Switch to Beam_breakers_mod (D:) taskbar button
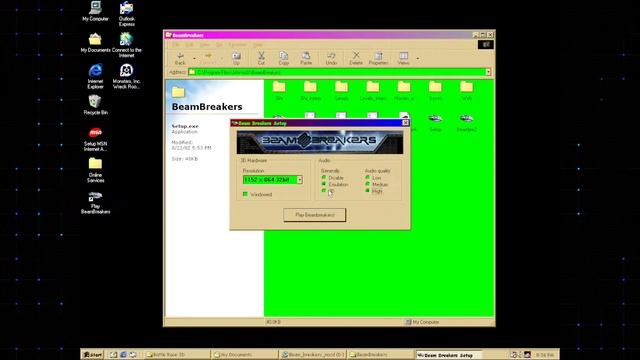This screenshot has width=640, height=360. coord(313,355)
